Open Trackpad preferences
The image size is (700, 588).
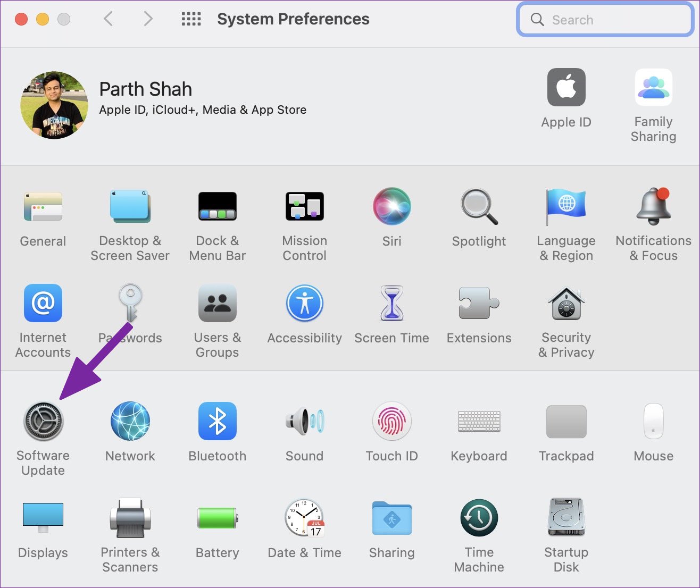point(566,421)
